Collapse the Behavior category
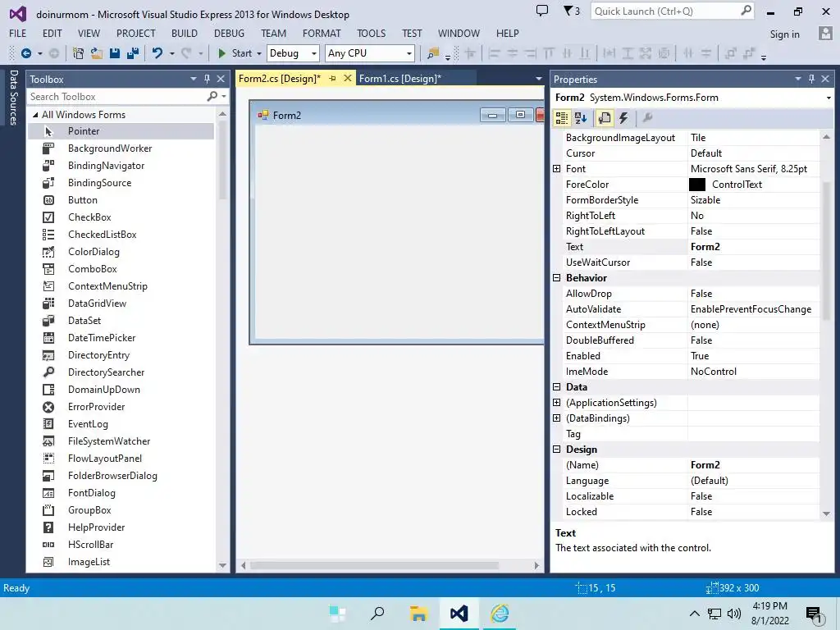840x630 pixels. [x=557, y=278]
